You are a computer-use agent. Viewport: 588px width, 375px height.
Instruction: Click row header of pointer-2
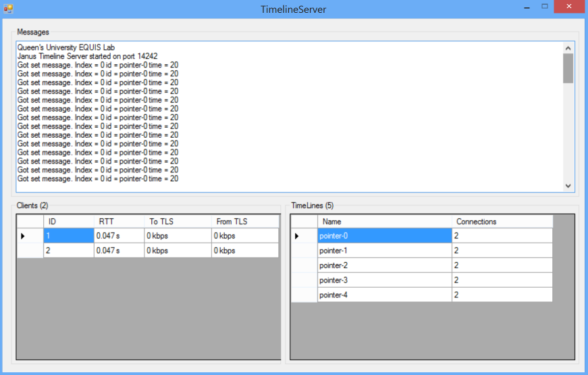(304, 266)
